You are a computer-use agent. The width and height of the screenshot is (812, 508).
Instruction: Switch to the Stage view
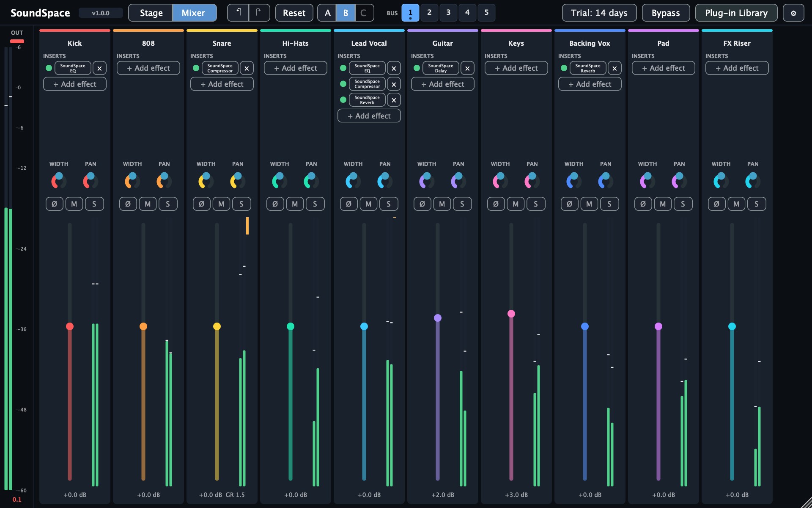[151, 13]
